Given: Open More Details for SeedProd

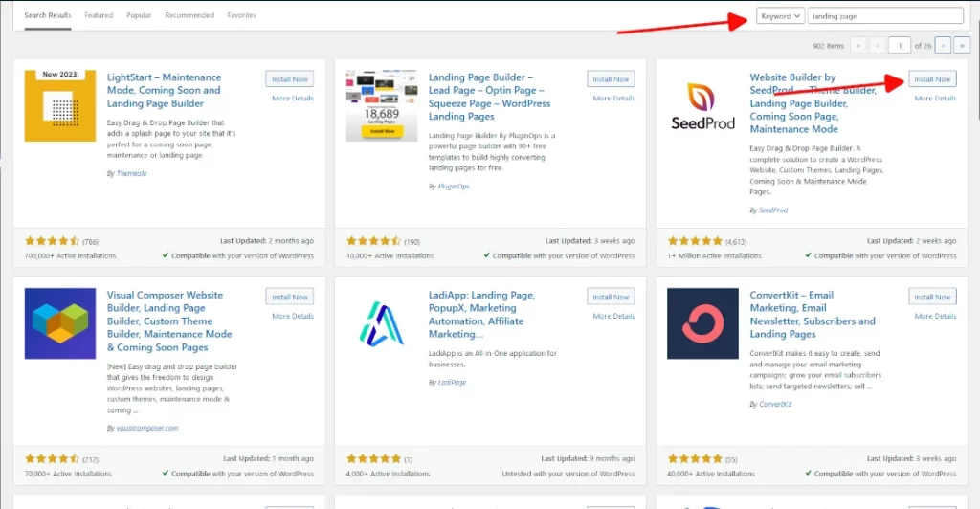Looking at the screenshot, I should click(935, 98).
